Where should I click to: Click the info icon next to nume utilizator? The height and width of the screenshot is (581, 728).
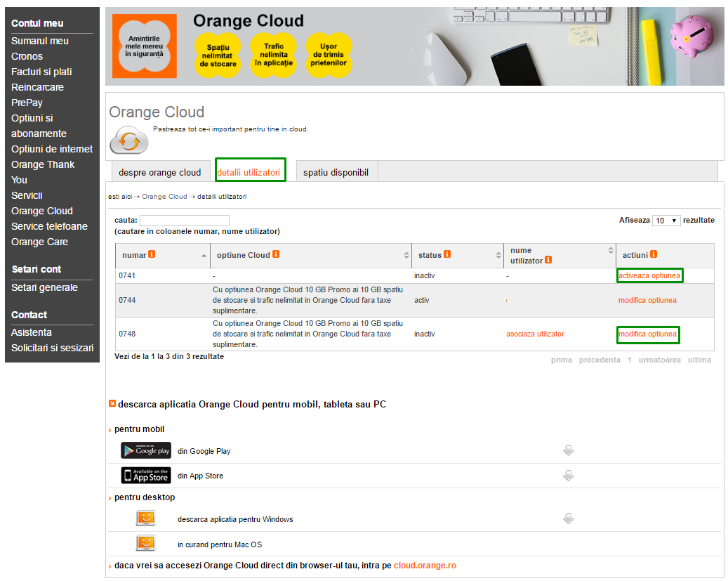pyautogui.click(x=548, y=260)
